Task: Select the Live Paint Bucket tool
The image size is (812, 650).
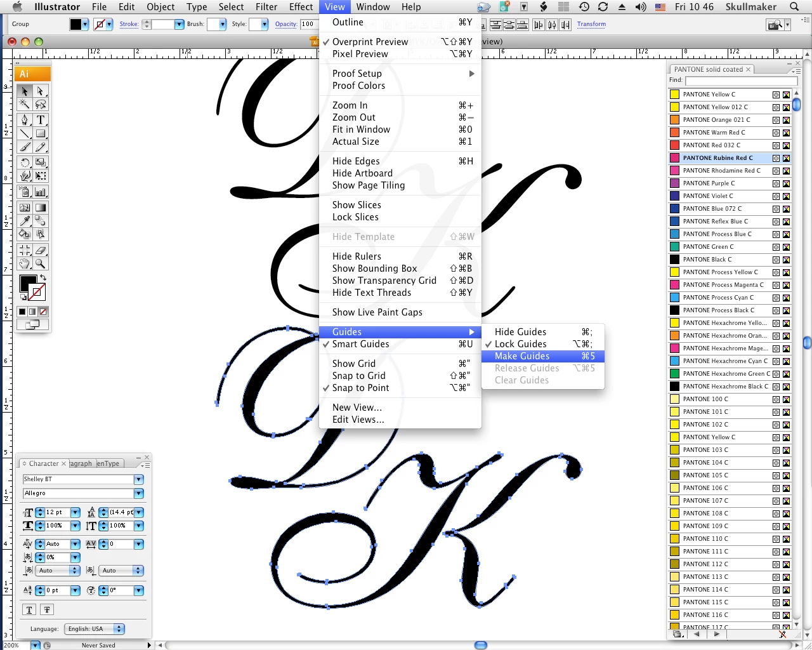Action: pyautogui.click(x=25, y=234)
